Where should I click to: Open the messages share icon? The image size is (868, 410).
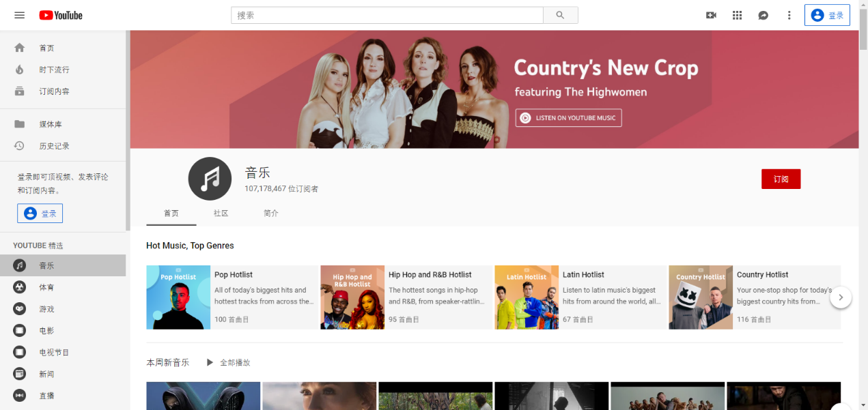click(x=764, y=15)
